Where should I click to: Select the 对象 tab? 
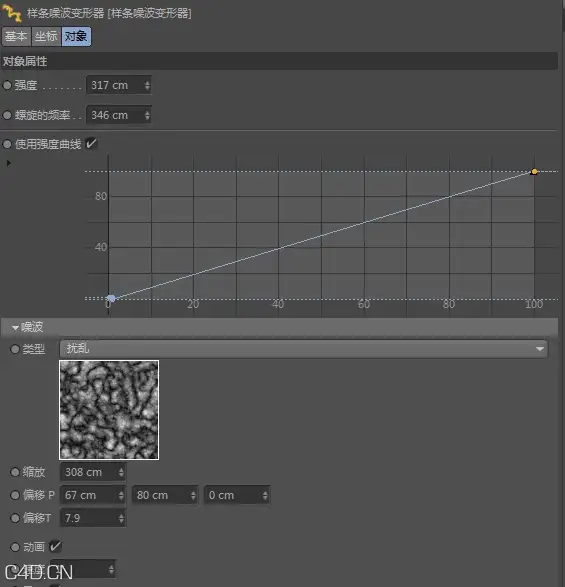pyautogui.click(x=76, y=36)
